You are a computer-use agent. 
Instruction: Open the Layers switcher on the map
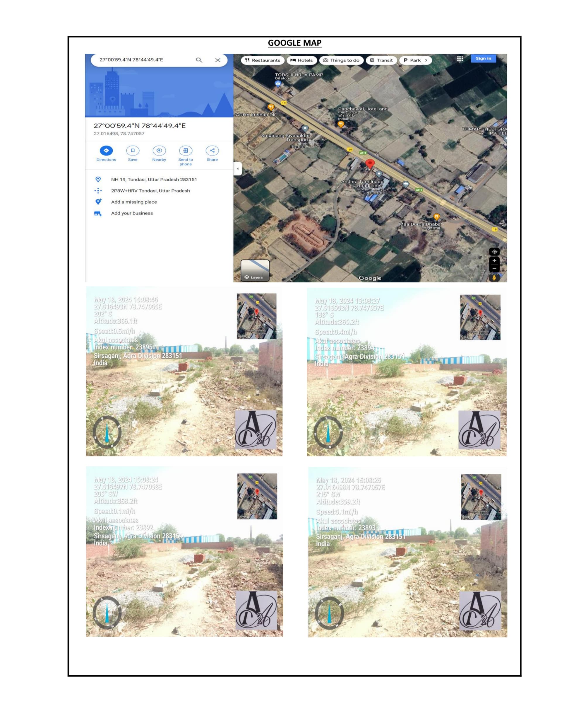click(255, 270)
